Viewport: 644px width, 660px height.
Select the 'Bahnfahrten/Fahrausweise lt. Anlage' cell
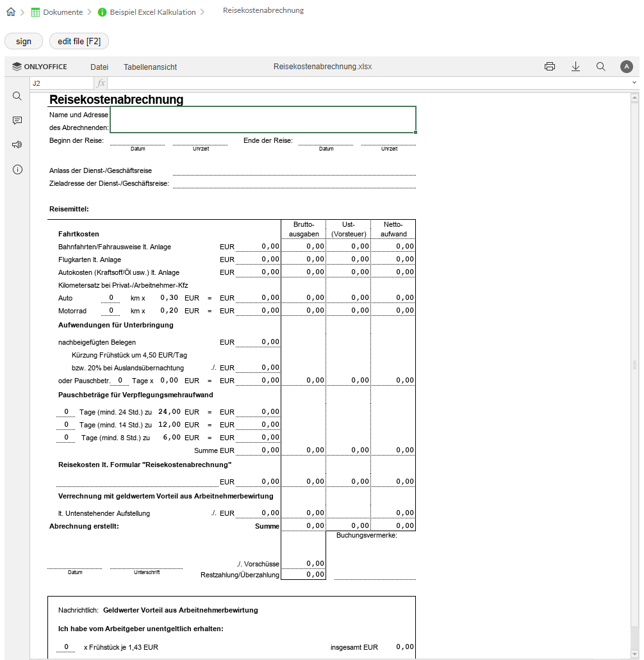point(115,247)
